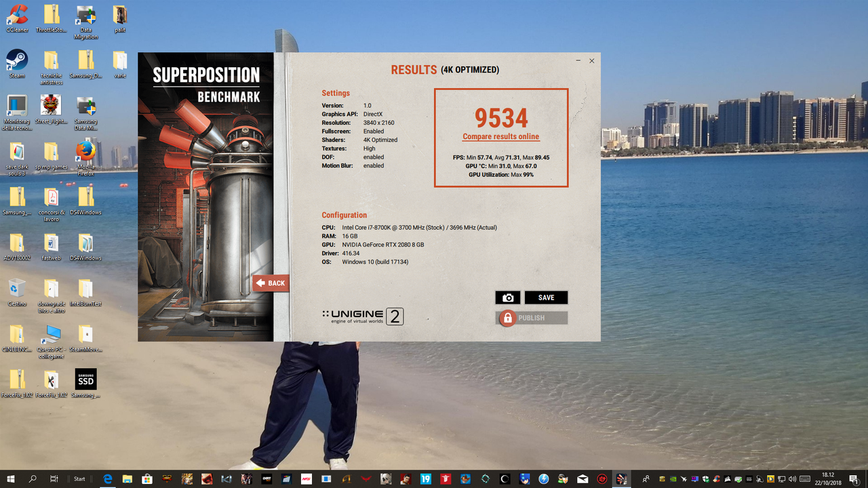Select the tecniche antistress folder
Image resolution: width=868 pixels, height=488 pixels.
click(x=51, y=66)
